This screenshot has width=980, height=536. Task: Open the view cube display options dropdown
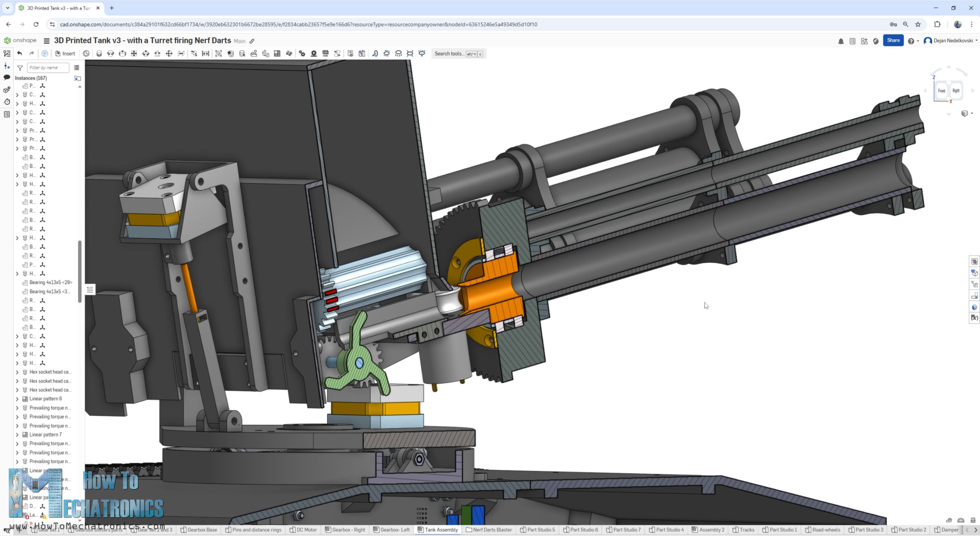coord(966,113)
